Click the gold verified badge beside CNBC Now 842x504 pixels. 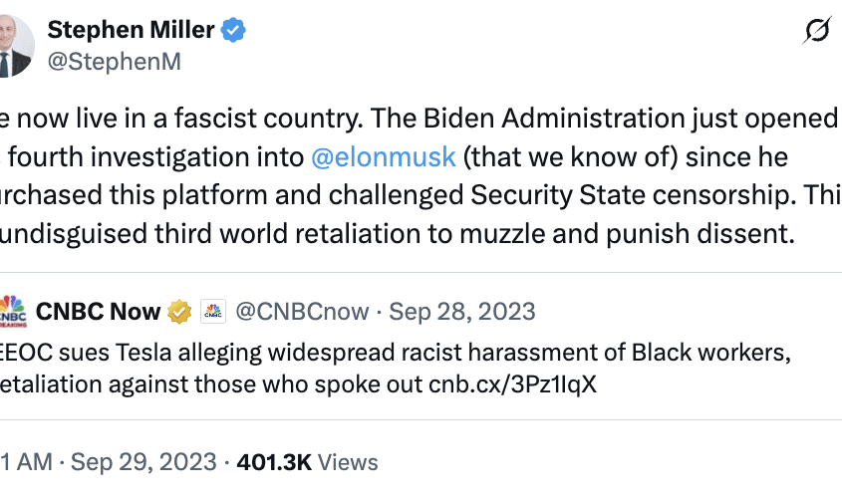click(x=179, y=312)
